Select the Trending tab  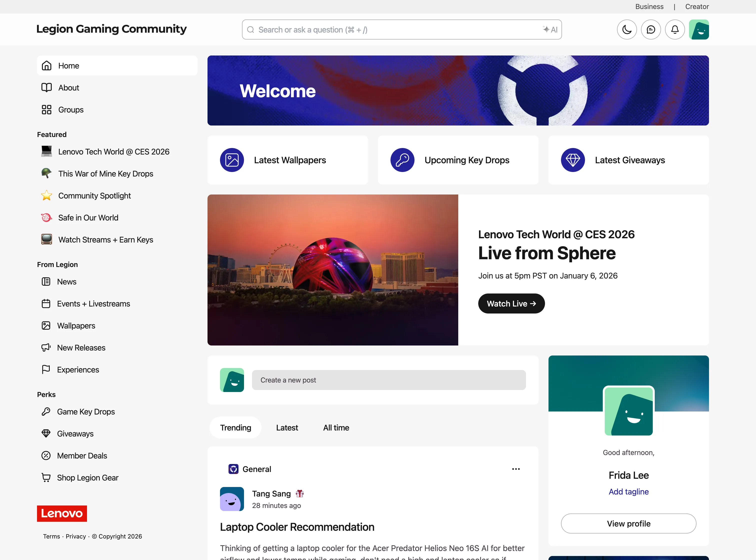235,428
